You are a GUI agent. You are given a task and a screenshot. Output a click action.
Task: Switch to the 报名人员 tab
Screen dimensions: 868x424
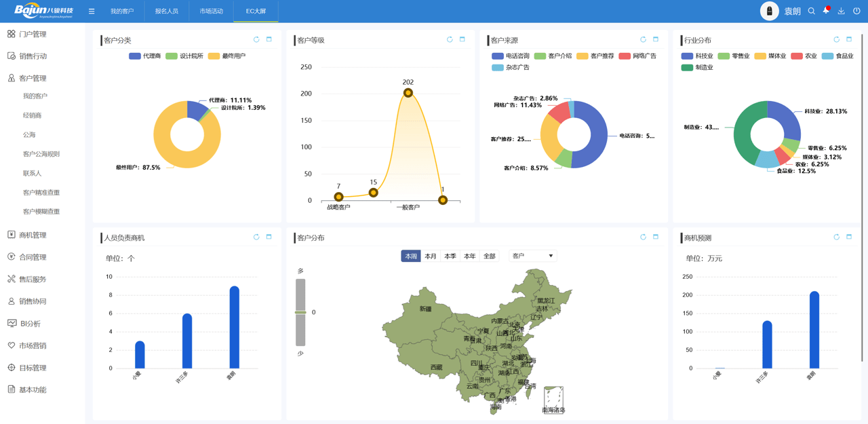166,12
